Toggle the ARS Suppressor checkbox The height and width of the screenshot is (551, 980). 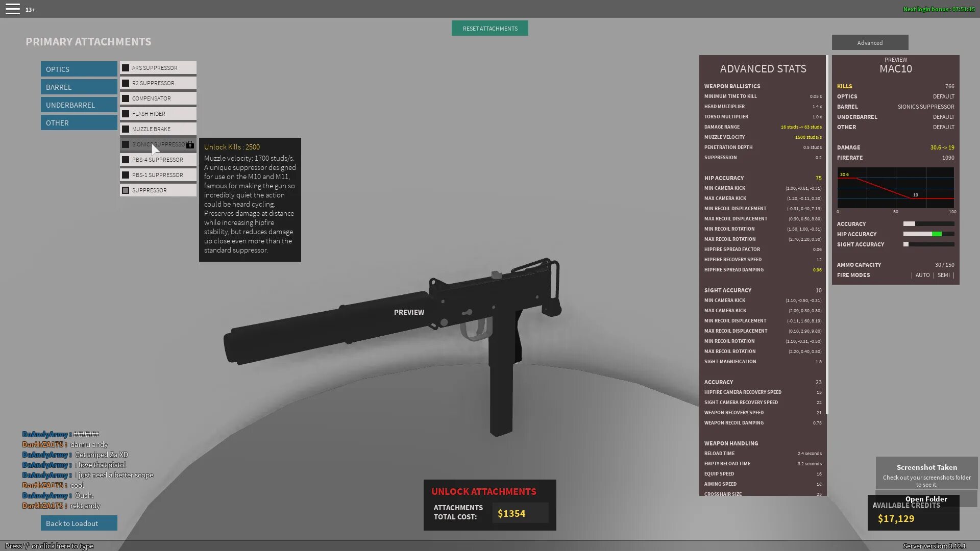click(x=126, y=68)
